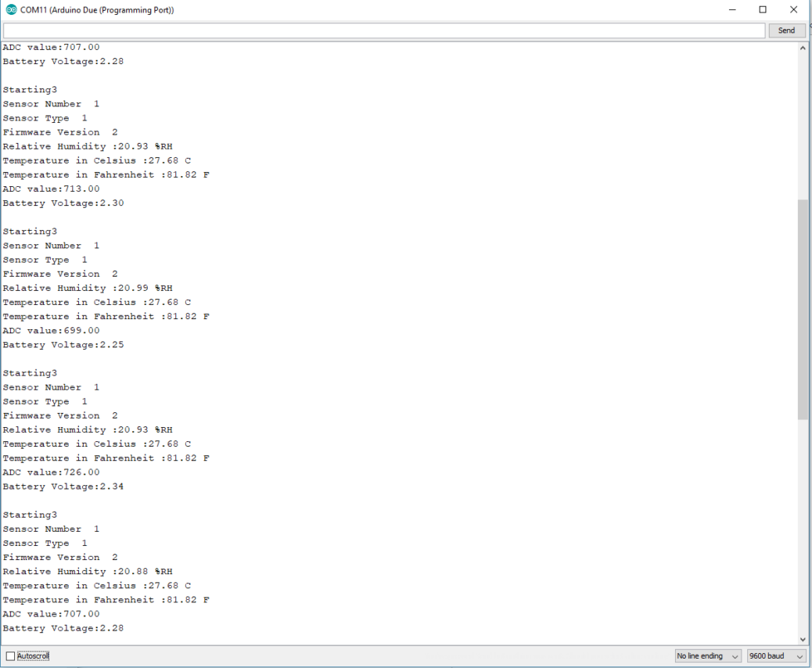The image size is (812, 668).
Task: Click the COM11 Arduino Due title text
Action: 97,10
